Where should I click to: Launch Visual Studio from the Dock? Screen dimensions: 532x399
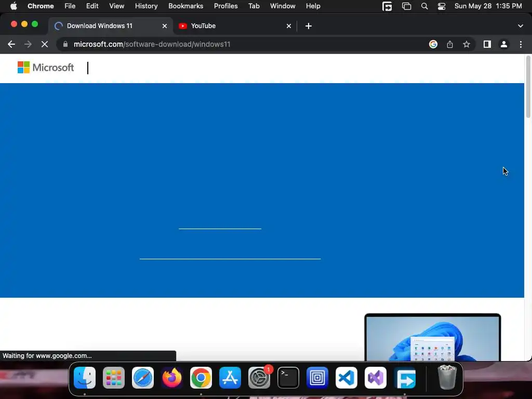tap(376, 378)
